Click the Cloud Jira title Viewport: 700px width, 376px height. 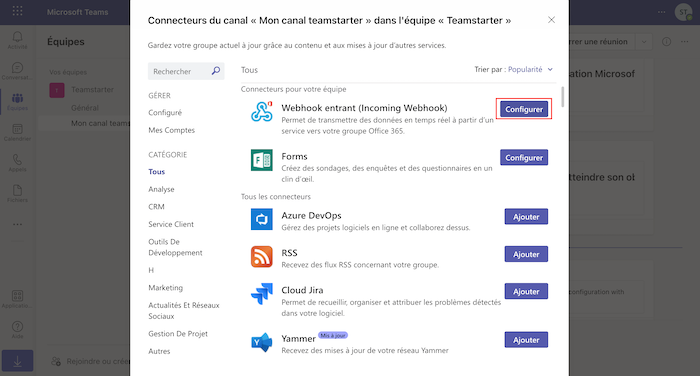point(302,290)
